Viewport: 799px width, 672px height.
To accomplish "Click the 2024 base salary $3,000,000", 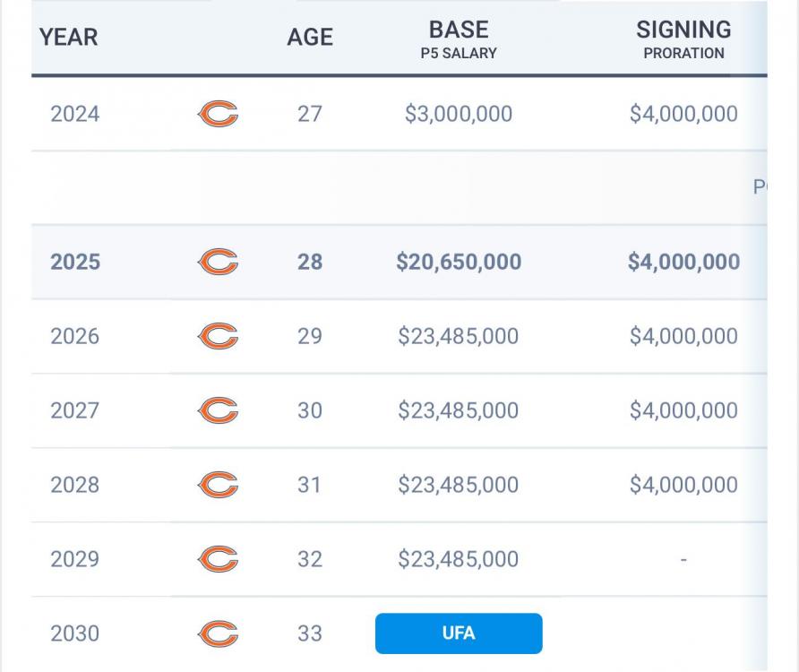I will click(459, 115).
